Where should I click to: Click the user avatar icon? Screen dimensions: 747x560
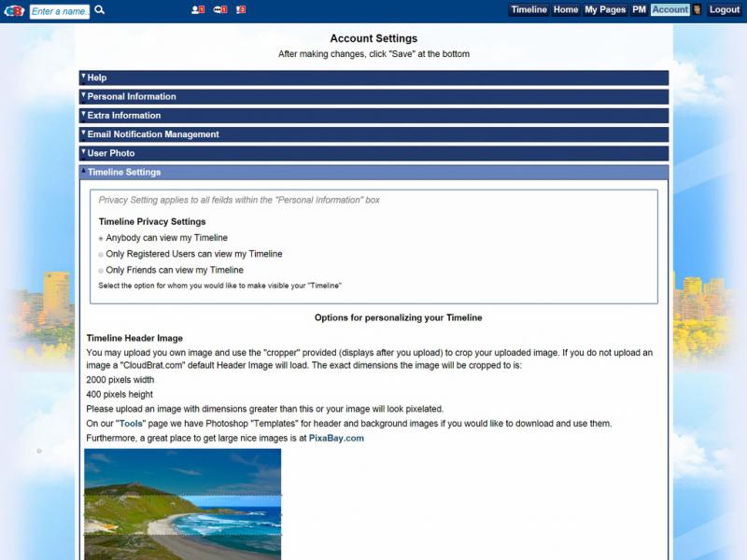click(697, 10)
